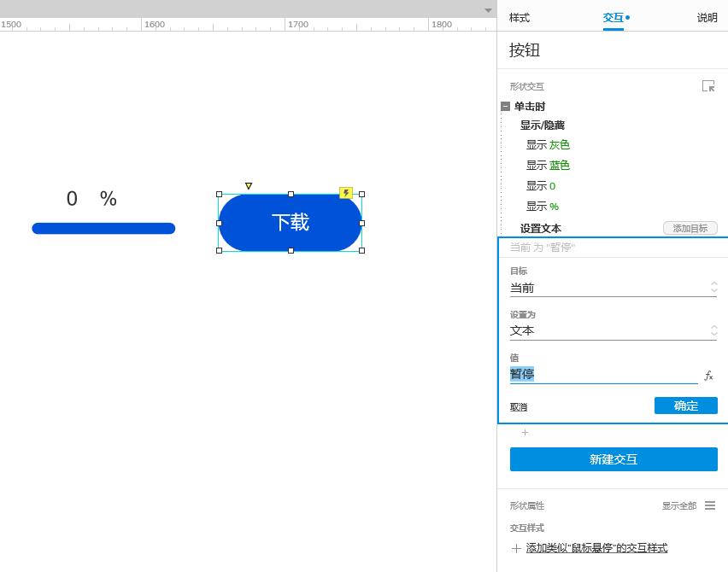Click the select-target icon beside 形状交互
The image size is (728, 572).
[x=708, y=86]
